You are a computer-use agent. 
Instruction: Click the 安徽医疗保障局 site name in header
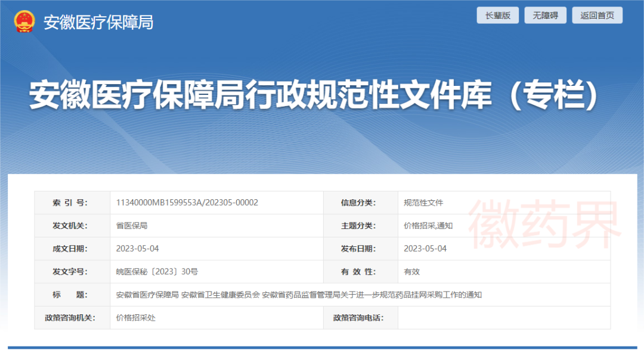coord(98,22)
